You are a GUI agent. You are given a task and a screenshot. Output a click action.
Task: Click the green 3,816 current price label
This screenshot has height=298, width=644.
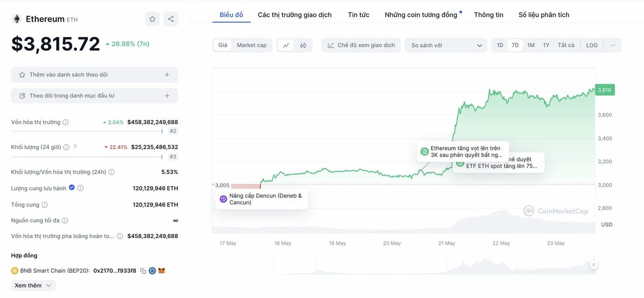pos(605,90)
